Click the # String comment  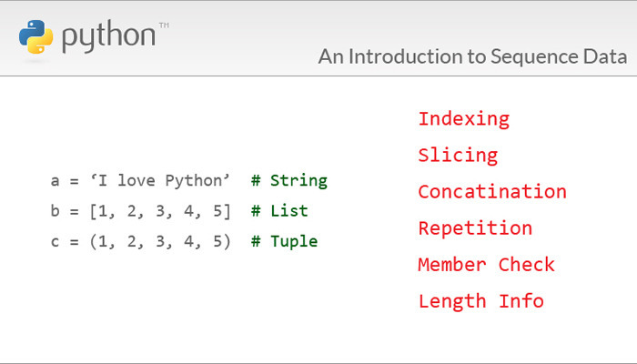click(289, 181)
